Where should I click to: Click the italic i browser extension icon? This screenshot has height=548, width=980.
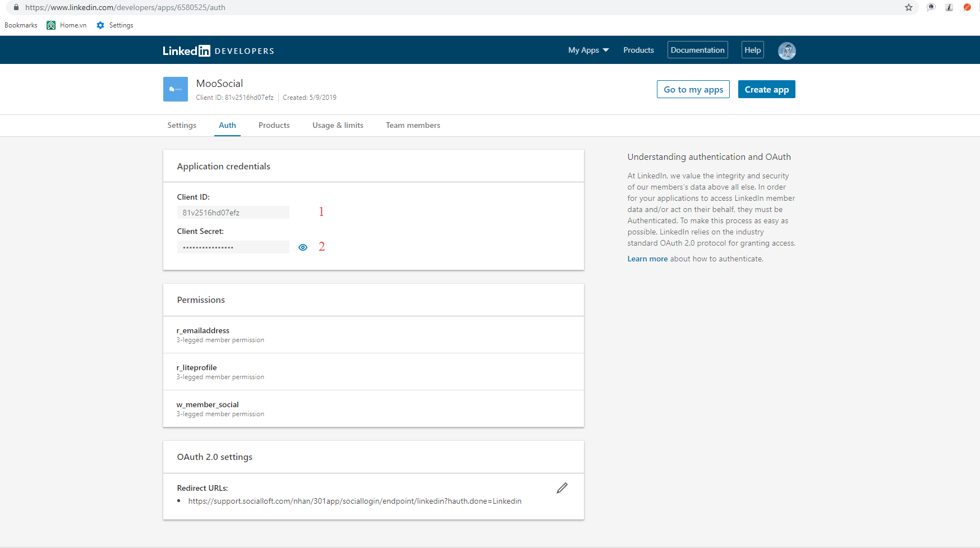click(x=949, y=7)
